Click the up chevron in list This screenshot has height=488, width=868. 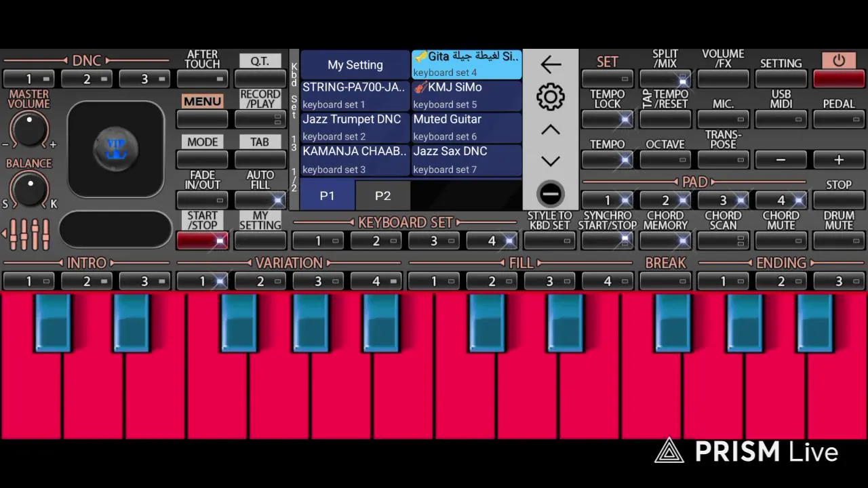(551, 129)
